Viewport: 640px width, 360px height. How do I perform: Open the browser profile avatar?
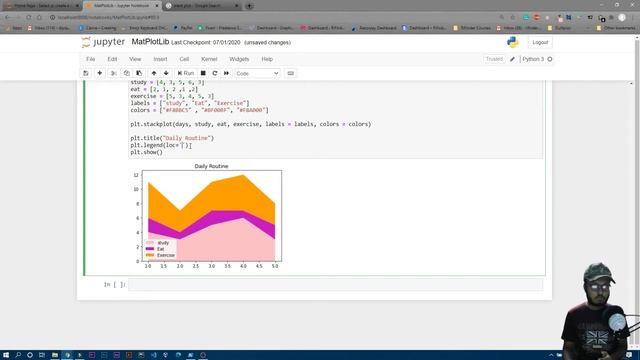(x=622, y=17)
